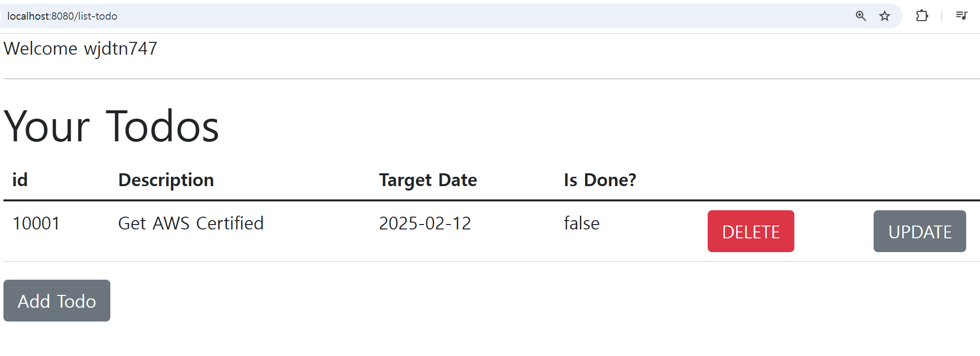
Task: Bookmark this page with the star icon
Action: (x=884, y=16)
